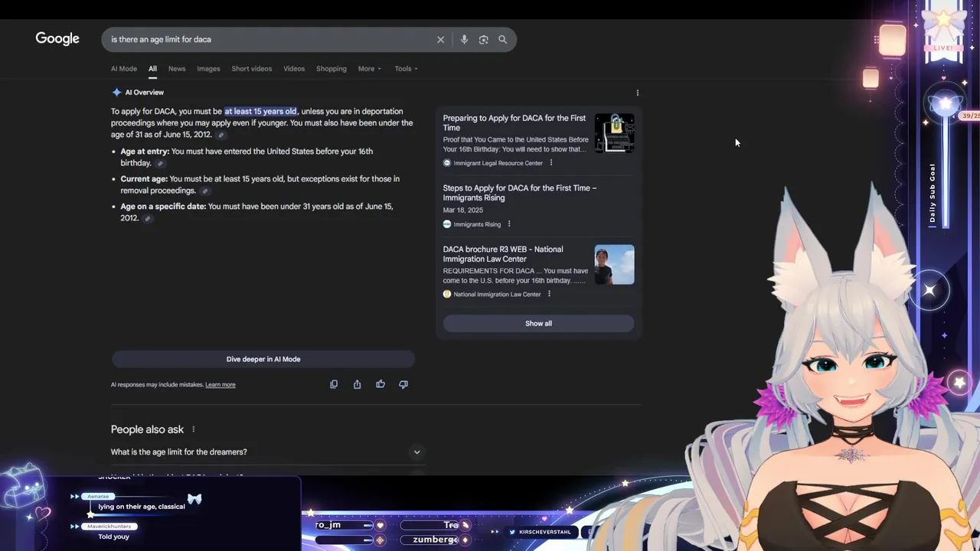Image resolution: width=980 pixels, height=551 pixels.
Task: Switch to Images tab
Action: coord(208,69)
